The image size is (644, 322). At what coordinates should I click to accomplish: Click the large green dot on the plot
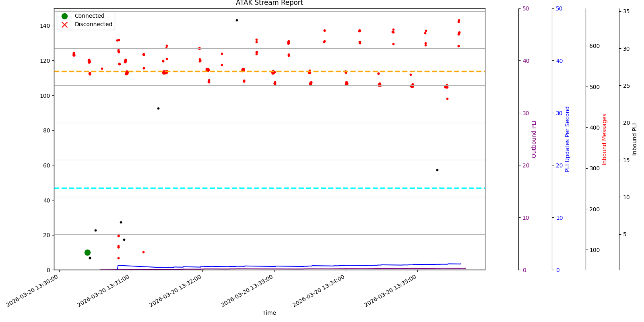tap(87, 252)
